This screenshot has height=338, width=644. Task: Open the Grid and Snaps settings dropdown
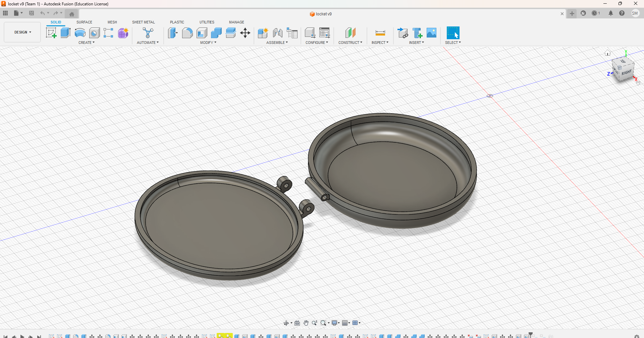point(346,323)
